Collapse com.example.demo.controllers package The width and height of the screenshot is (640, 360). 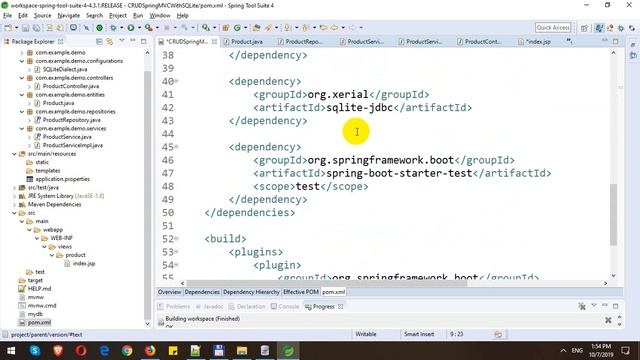click(x=22, y=78)
